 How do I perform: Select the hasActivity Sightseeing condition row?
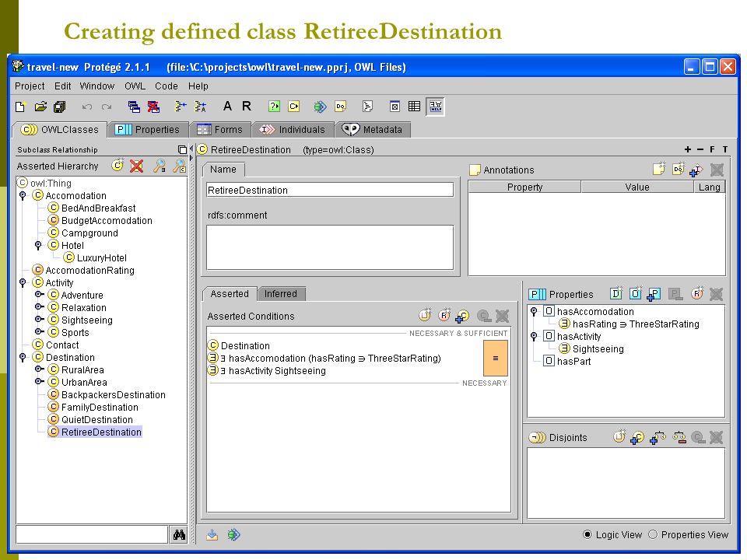point(267,370)
